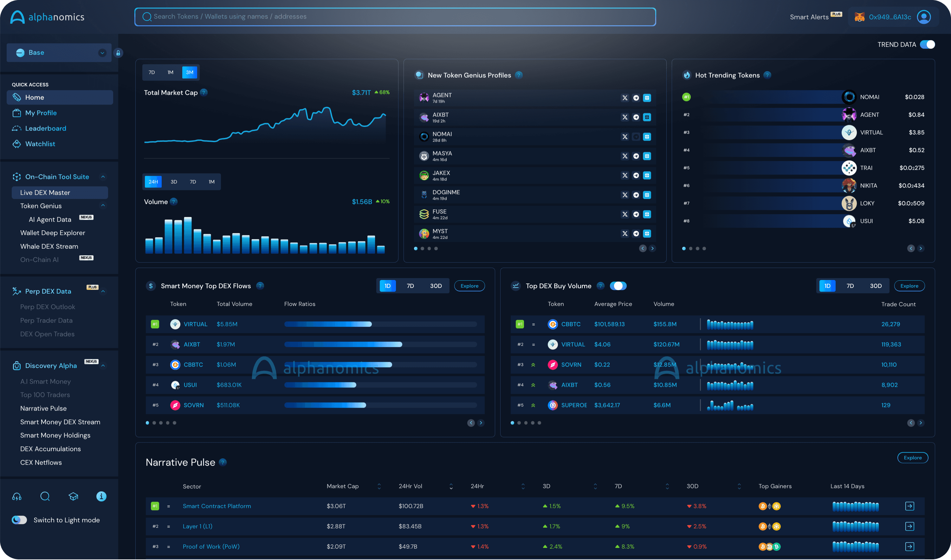Collapse the Discovery Alpha section
The image size is (951, 560).
[103, 366]
